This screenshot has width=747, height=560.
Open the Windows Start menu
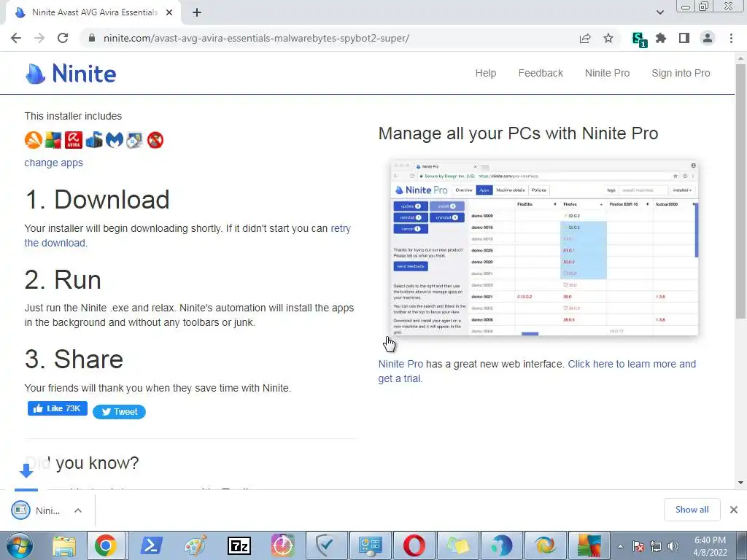(19, 545)
